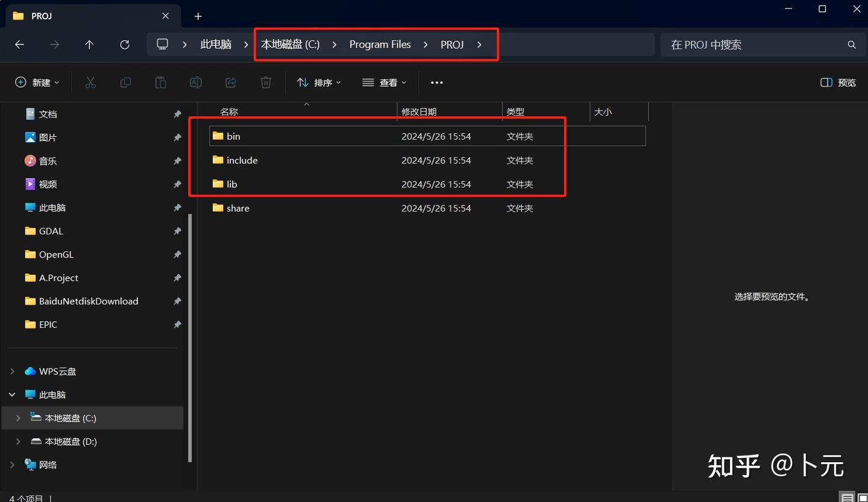Open BaiduNetdiskDownload folder in sidebar
This screenshot has width=868, height=502.
pyautogui.click(x=88, y=301)
